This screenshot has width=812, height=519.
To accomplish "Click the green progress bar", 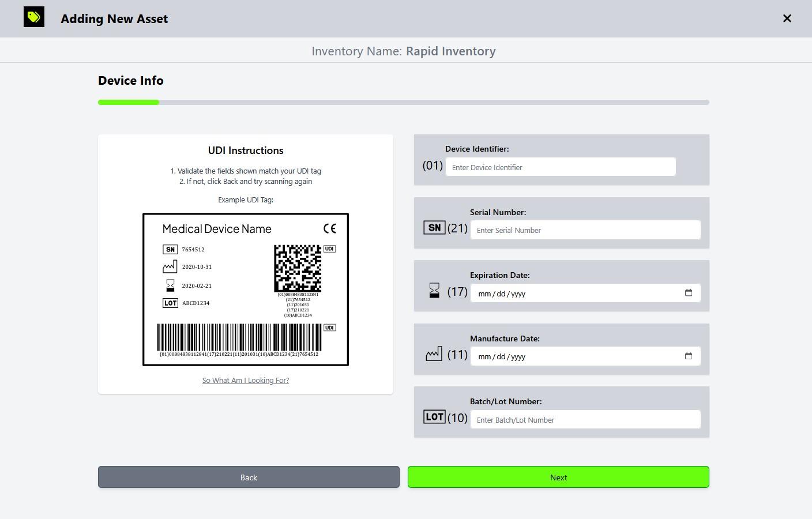I will coord(128,101).
